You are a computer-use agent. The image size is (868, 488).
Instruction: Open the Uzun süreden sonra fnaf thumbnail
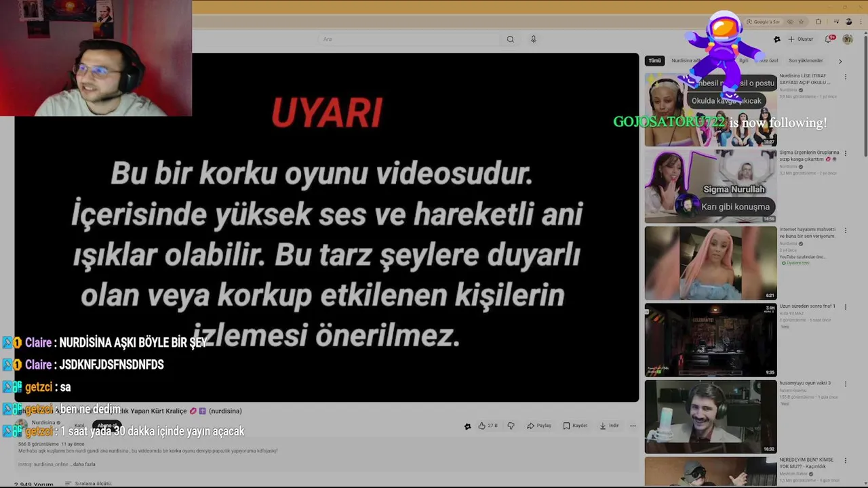(711, 340)
